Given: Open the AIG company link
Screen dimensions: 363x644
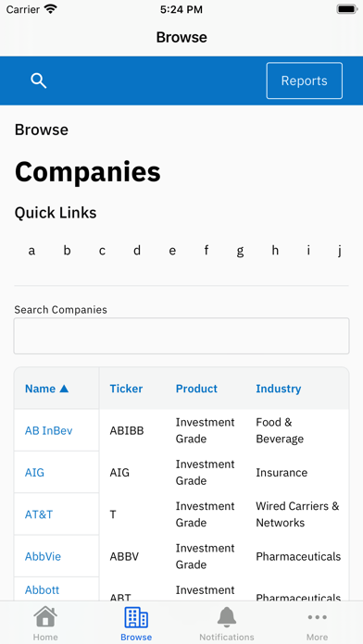Looking at the screenshot, I should click(x=34, y=472).
